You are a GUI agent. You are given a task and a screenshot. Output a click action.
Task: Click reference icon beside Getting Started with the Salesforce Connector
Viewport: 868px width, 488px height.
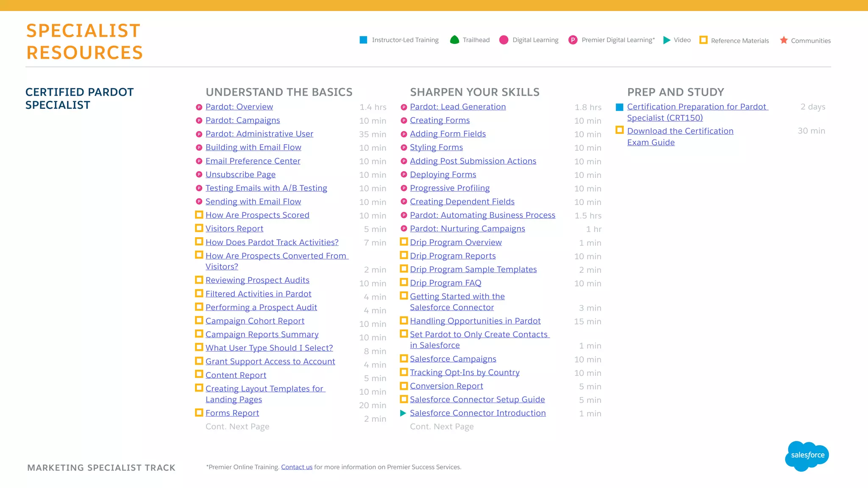pos(404,296)
